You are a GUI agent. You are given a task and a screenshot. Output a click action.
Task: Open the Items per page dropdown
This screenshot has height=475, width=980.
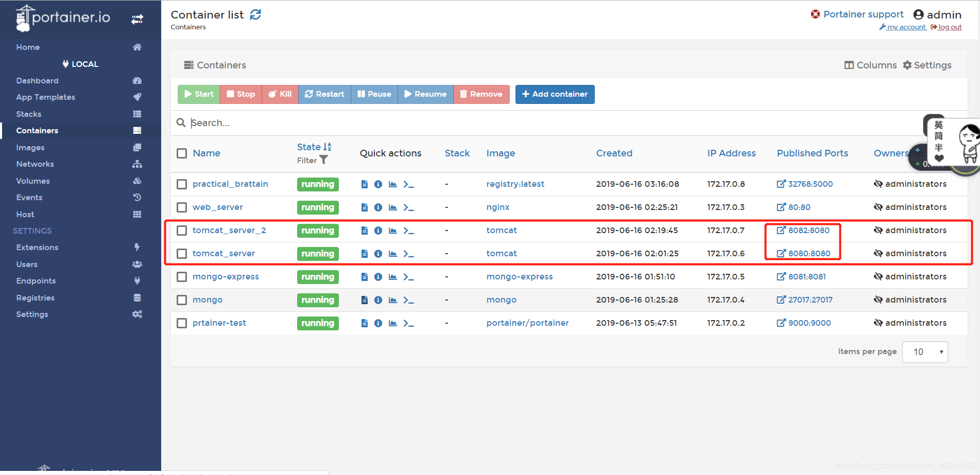pos(925,352)
